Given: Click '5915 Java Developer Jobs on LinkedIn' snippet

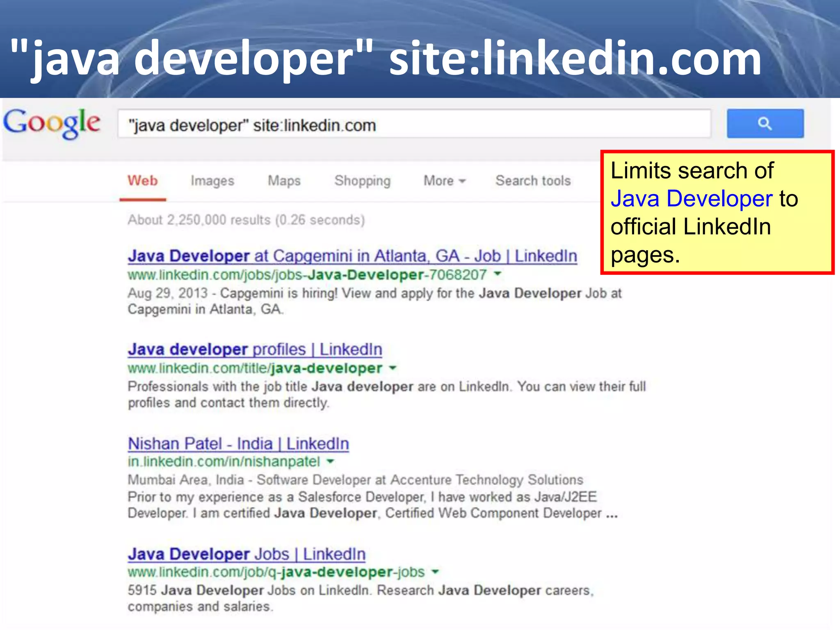Looking at the screenshot, I should pos(249,591).
